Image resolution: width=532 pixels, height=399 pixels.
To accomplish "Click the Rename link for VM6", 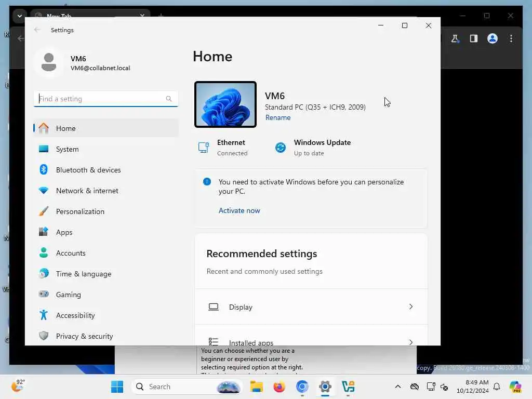I will (x=278, y=118).
